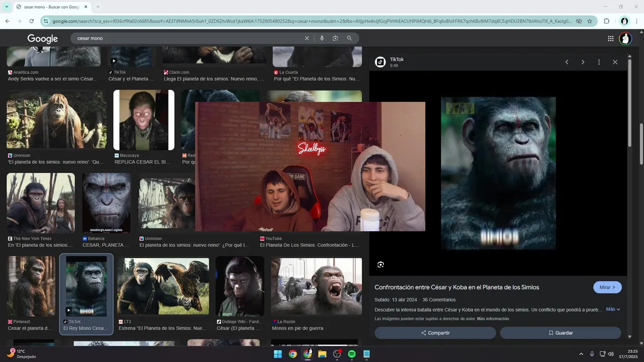Open File Explorer from the taskbar
This screenshot has height=362, width=644.
[x=322, y=354]
